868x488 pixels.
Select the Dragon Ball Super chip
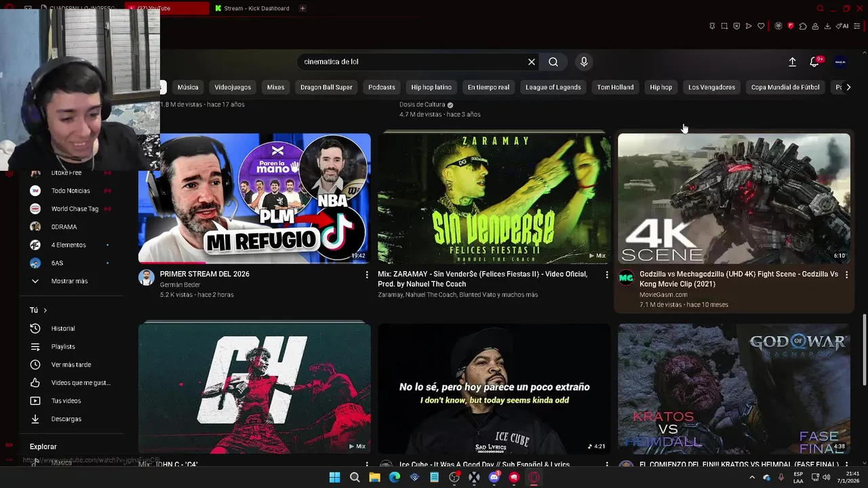click(326, 87)
